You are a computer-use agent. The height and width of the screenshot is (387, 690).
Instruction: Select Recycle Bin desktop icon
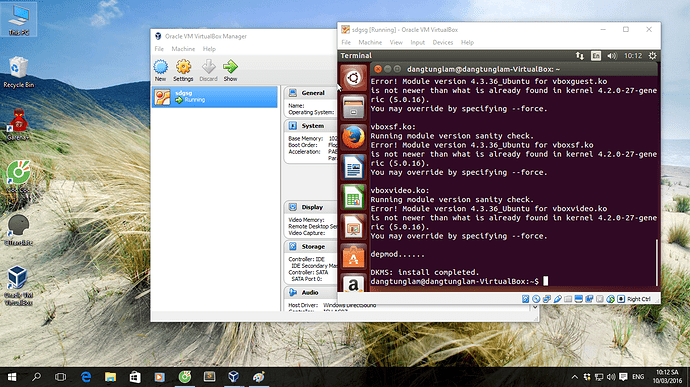click(18, 73)
